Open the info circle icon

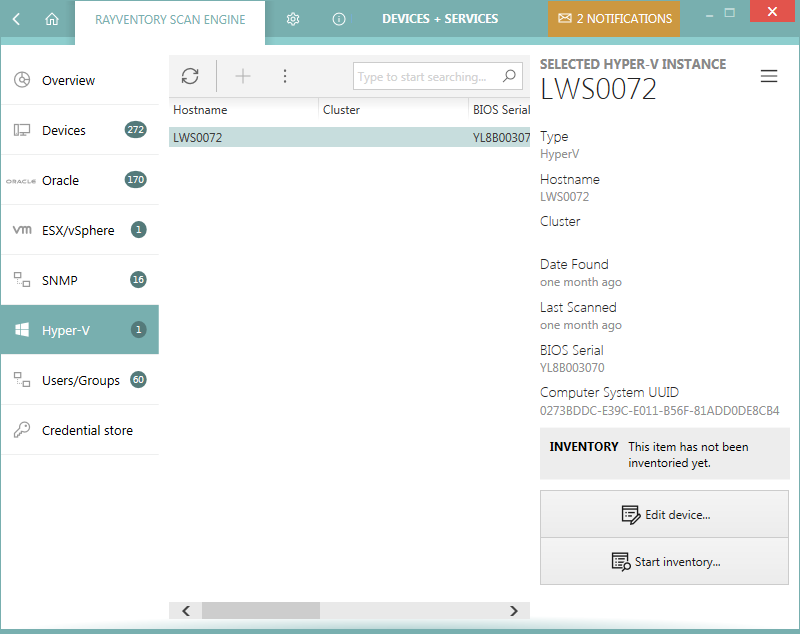[x=339, y=19]
